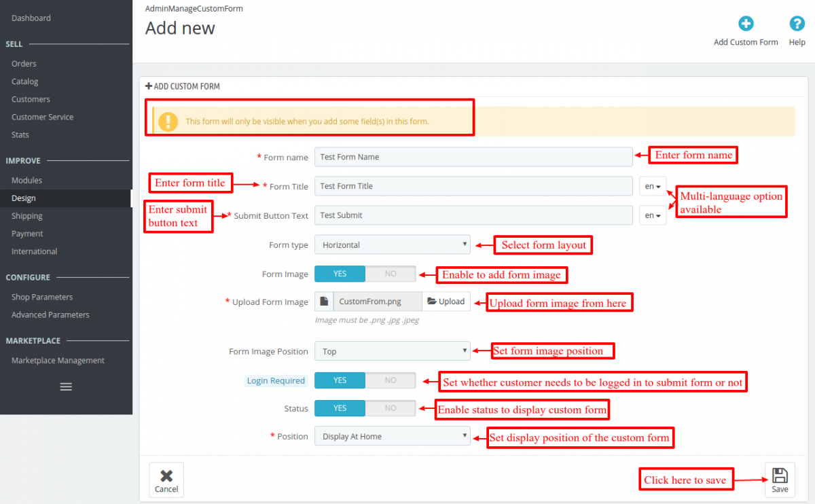
Task: Open the Payment menu item
Action: [x=27, y=234]
